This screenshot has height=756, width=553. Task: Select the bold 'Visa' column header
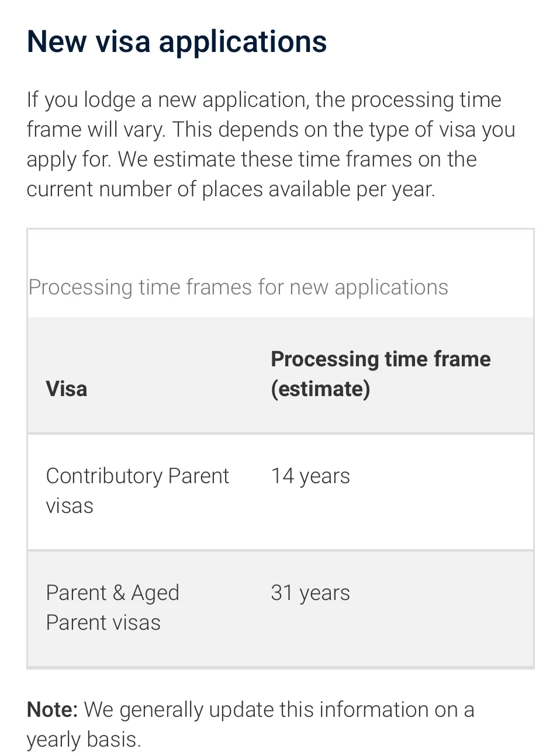67,389
